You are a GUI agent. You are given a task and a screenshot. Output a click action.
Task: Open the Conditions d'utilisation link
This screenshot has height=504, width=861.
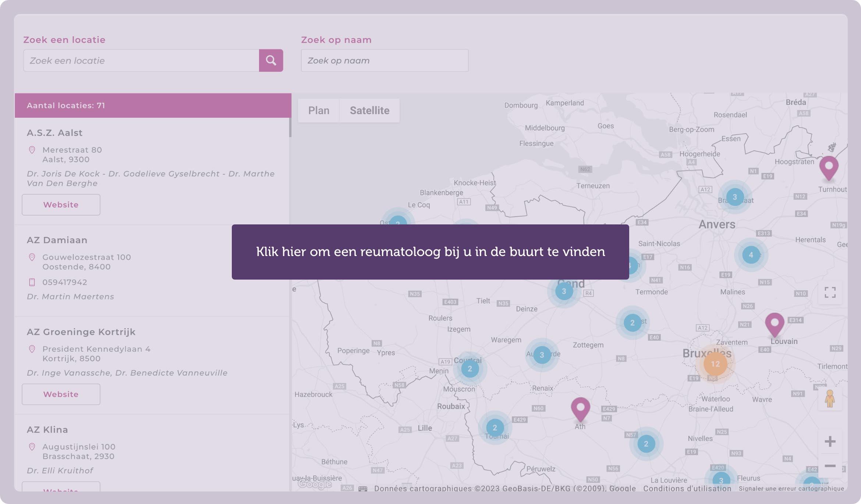(687, 489)
